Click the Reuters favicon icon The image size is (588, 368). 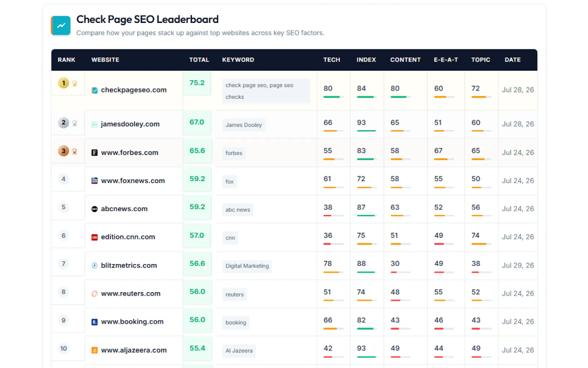pyautogui.click(x=94, y=294)
